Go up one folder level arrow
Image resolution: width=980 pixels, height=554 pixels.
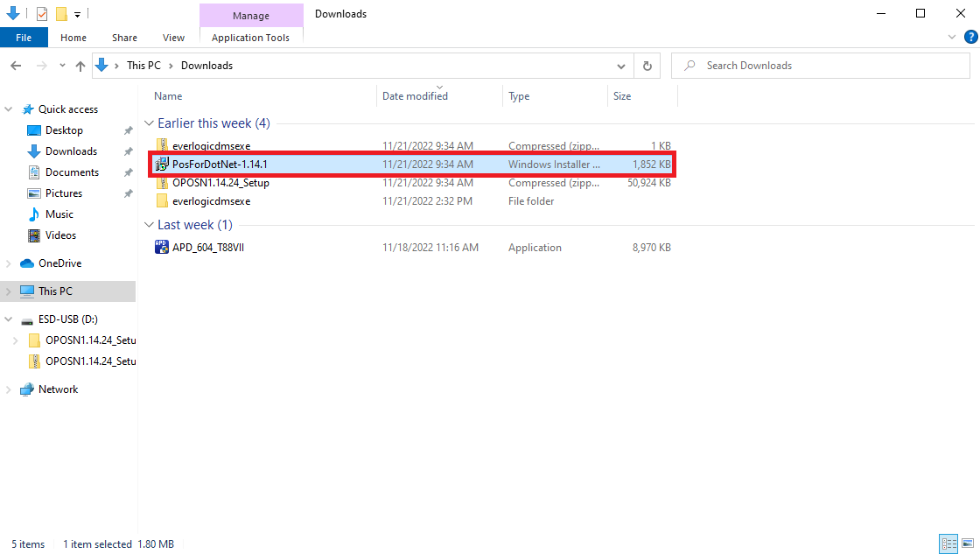pos(80,66)
